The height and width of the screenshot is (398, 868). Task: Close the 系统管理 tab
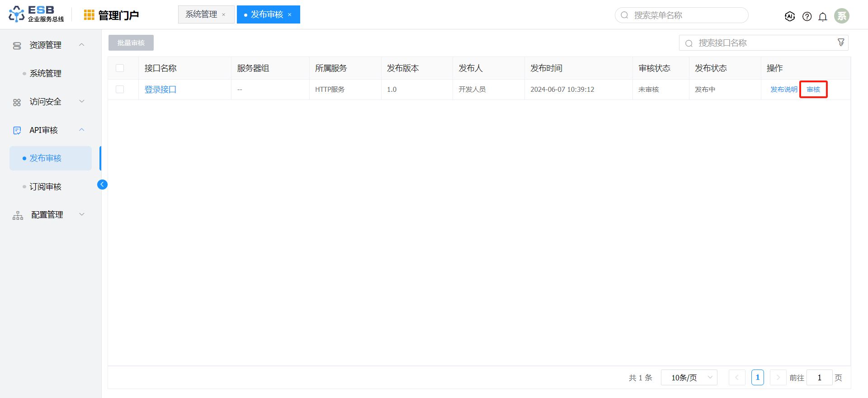(224, 15)
